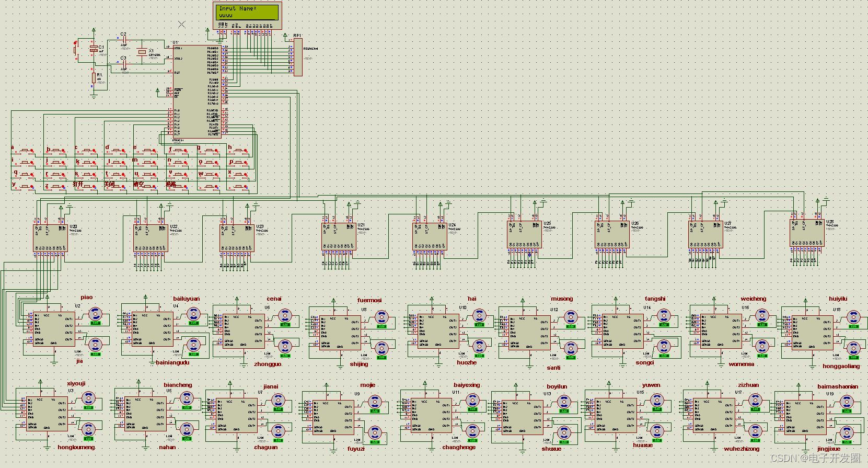Select shift register U20
This screenshot has height=468, width=868.
tap(51, 238)
